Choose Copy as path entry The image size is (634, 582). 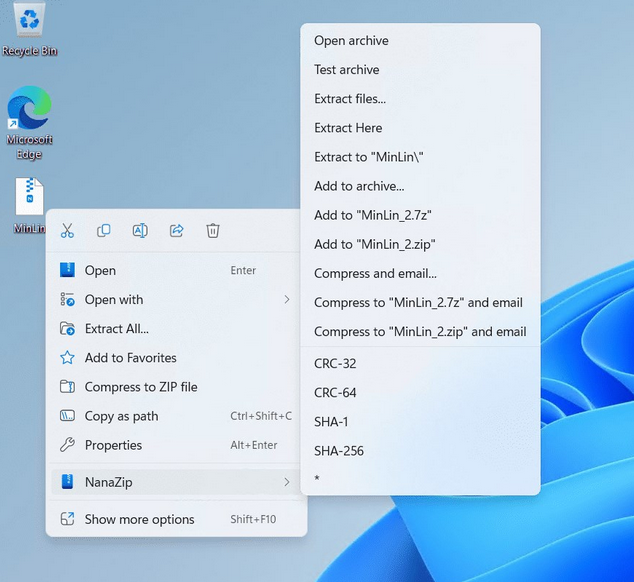click(176, 416)
